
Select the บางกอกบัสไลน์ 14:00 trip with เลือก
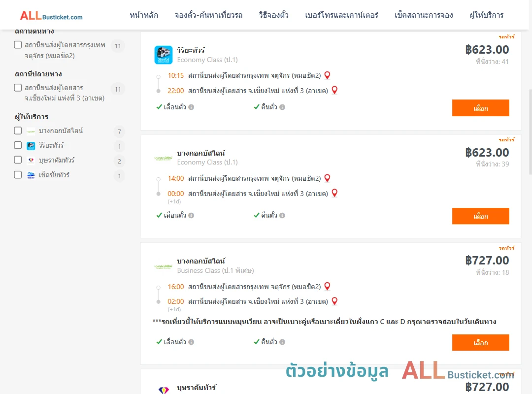coord(480,216)
